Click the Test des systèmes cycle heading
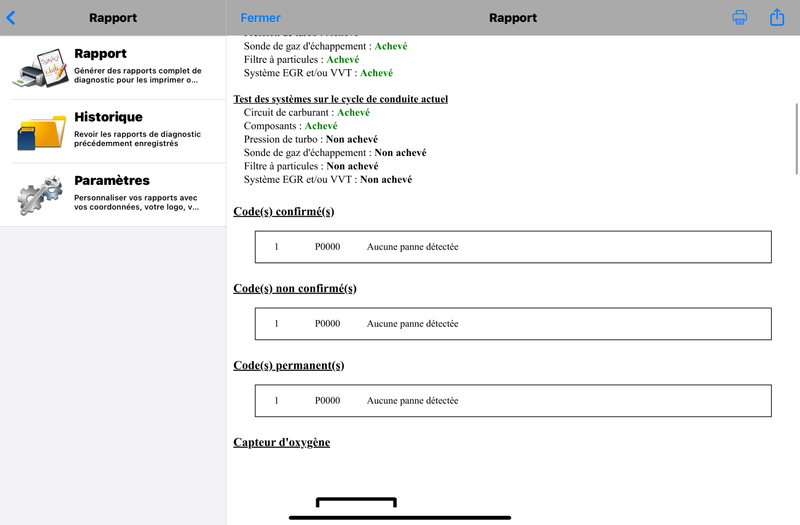Viewport: 800px width, 525px height. (340, 99)
